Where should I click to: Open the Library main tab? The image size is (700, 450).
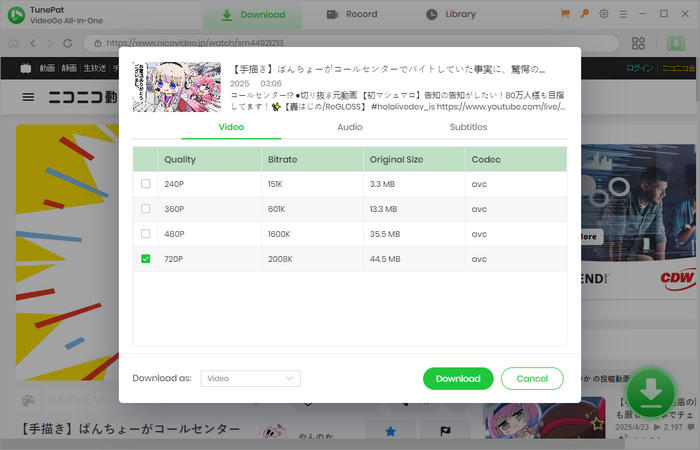click(451, 14)
